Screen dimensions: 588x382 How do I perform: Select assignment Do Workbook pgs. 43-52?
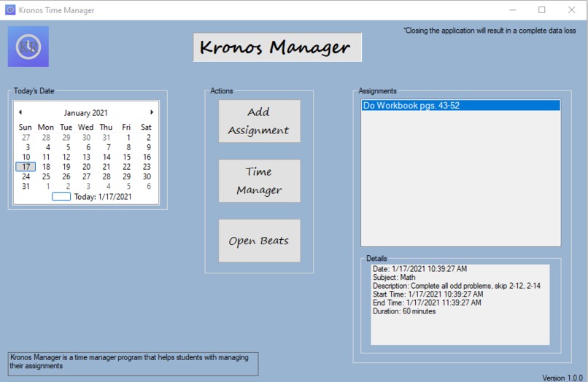tap(461, 105)
